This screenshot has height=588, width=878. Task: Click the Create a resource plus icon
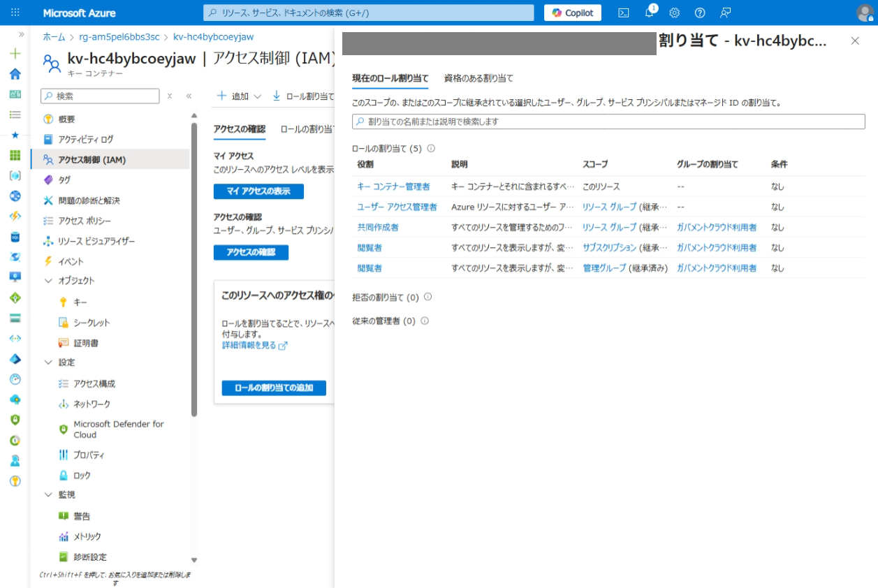(15, 54)
